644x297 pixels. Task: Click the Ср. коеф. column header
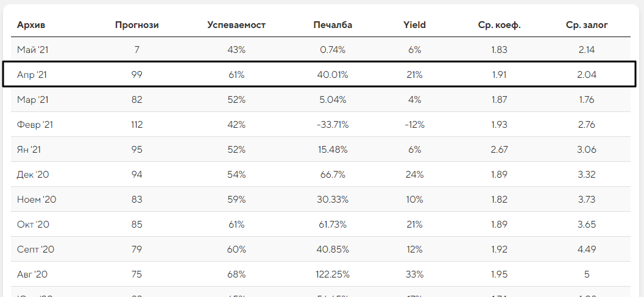500,25
